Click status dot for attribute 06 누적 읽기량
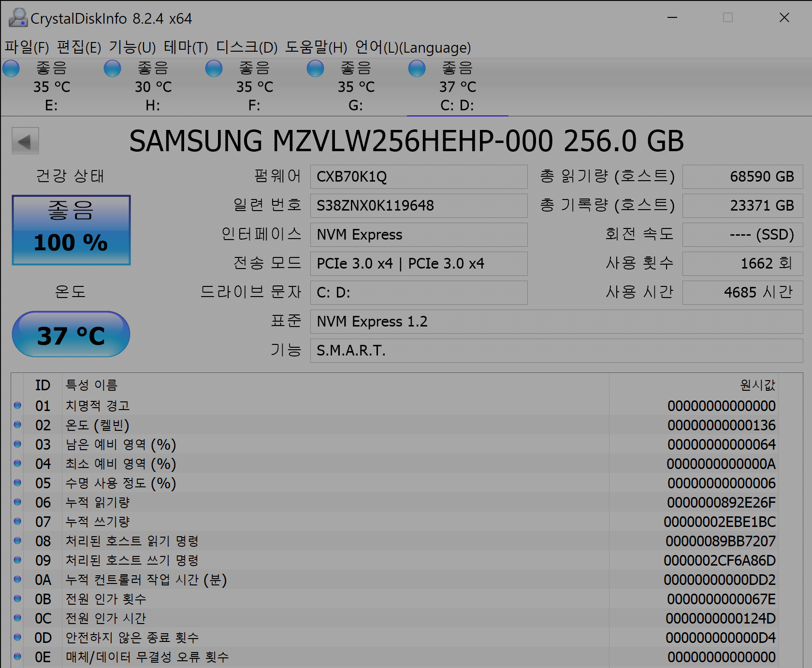The image size is (812, 668). 17,502
